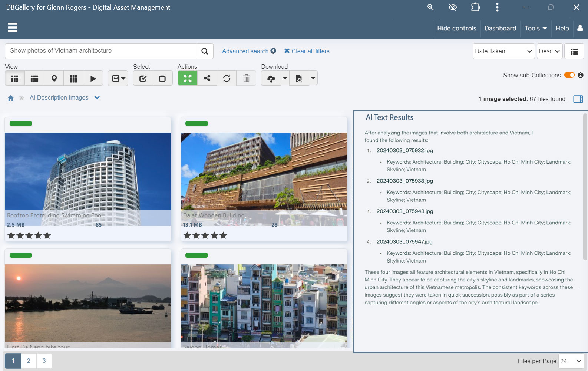Open the Dashboard

pyautogui.click(x=500, y=28)
